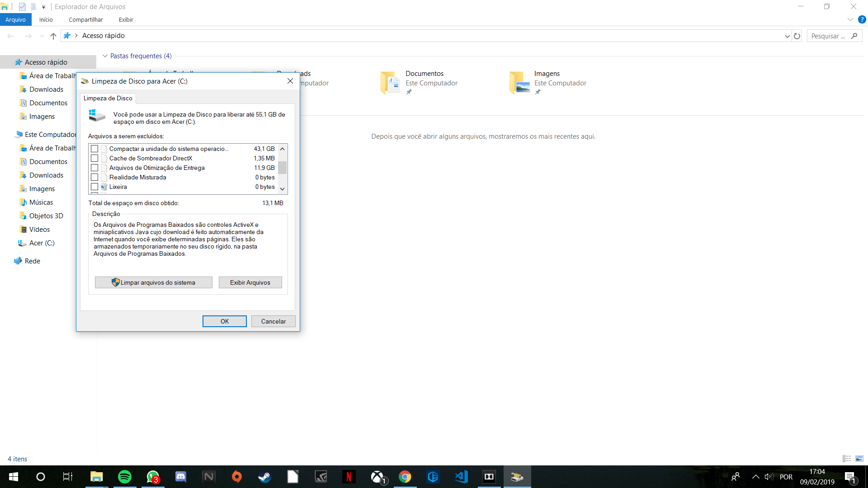Click the taskbar clock and date

click(x=817, y=477)
